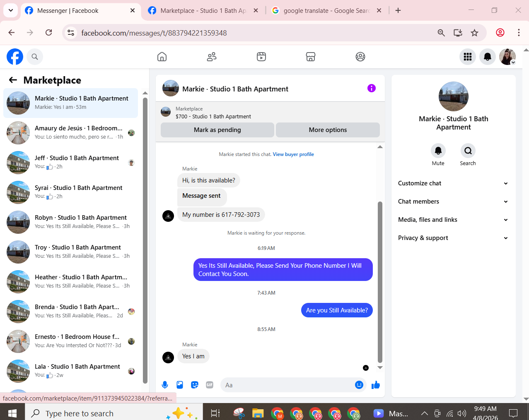Click the voice clip microphone icon
Image resolution: width=529 pixels, height=420 pixels.
tap(165, 385)
